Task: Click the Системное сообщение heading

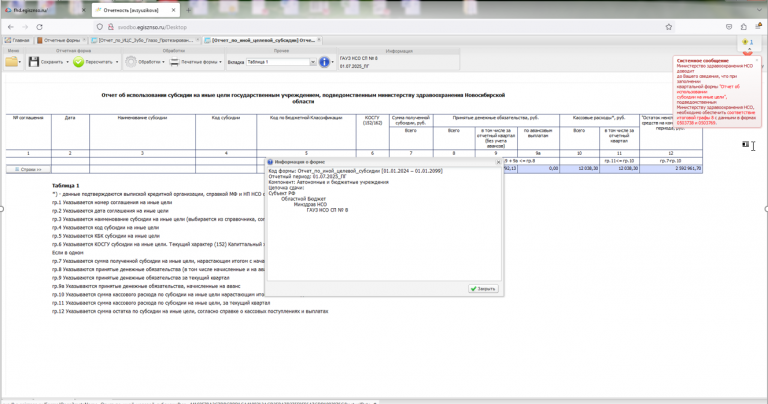Action: [x=702, y=61]
